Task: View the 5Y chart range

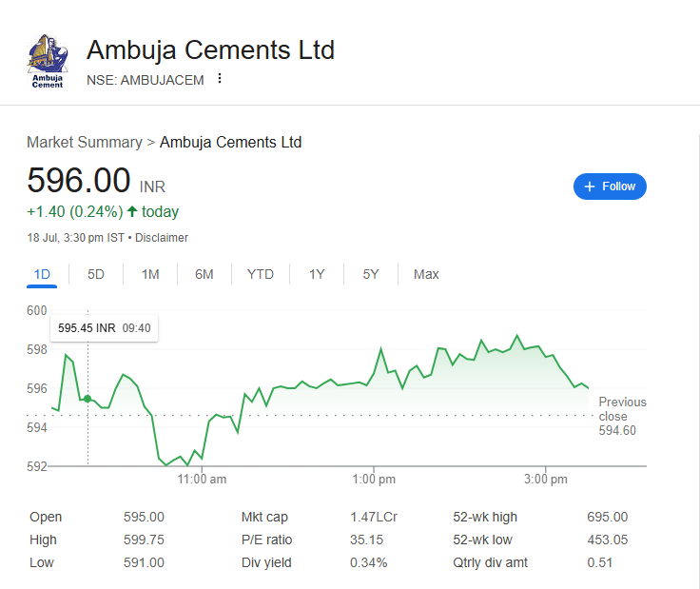Action: (x=371, y=274)
